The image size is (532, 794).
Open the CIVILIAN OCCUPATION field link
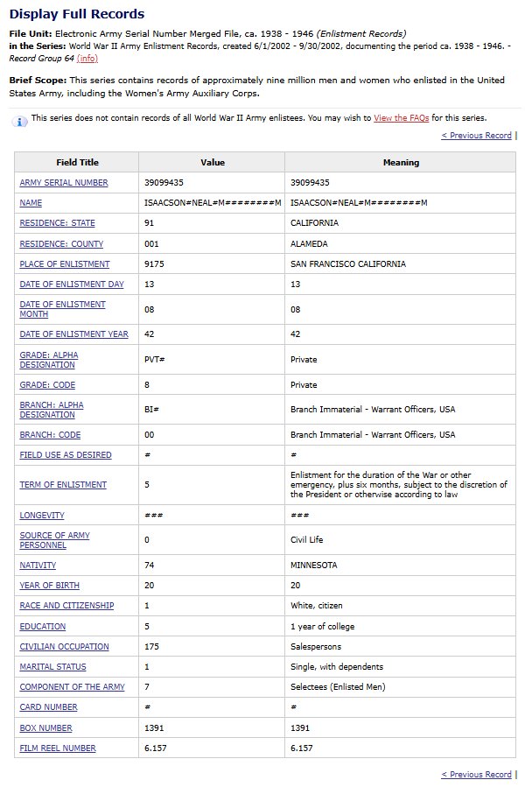pos(64,647)
